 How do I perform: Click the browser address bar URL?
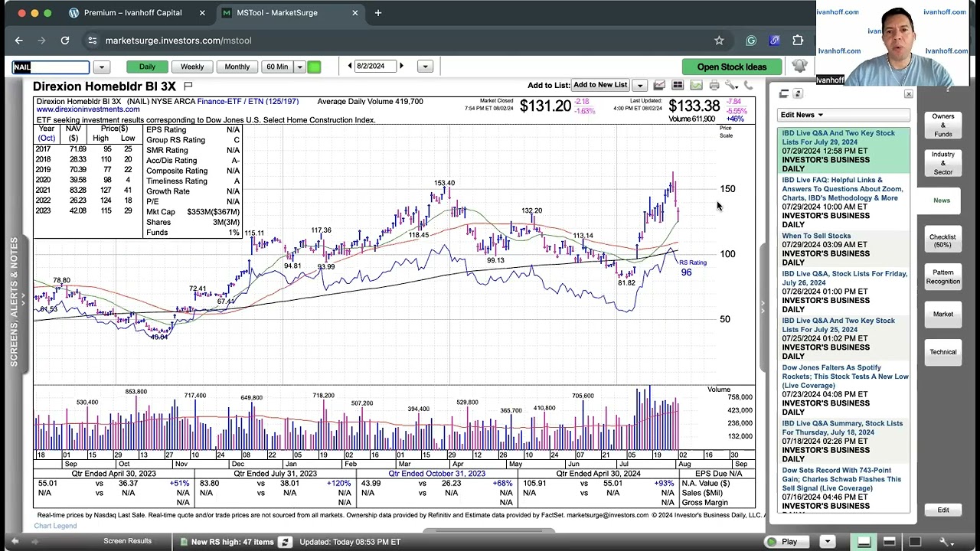pos(178,41)
